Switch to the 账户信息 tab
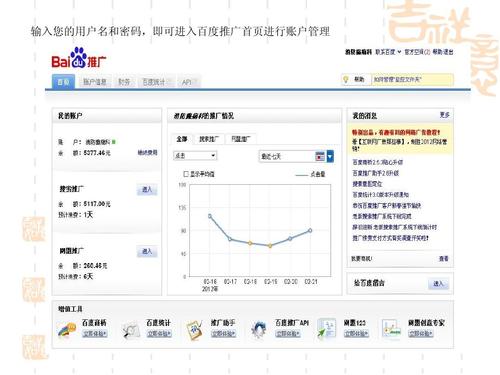This screenshot has height=375, width=500. click(95, 82)
